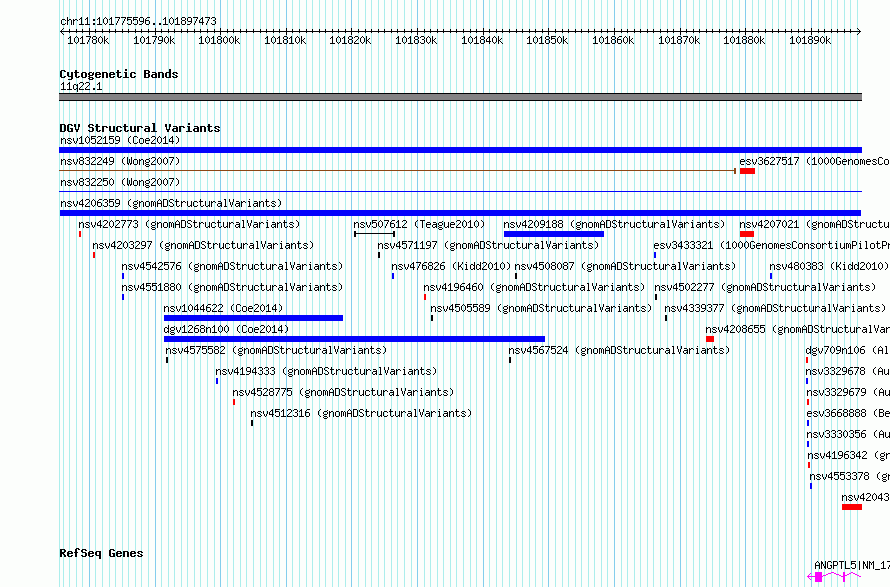Click the 101890k ruler tick label
The width and height of the screenshot is (890, 587).
(x=810, y=40)
